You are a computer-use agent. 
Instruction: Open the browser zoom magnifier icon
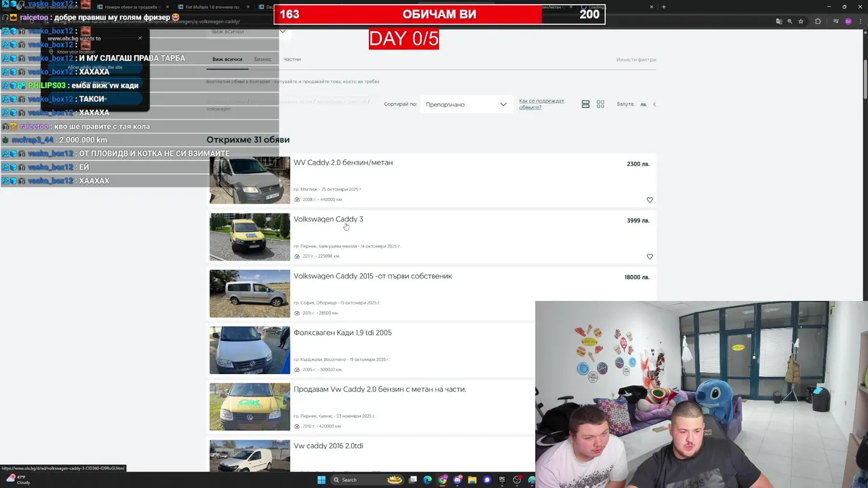tap(789, 21)
